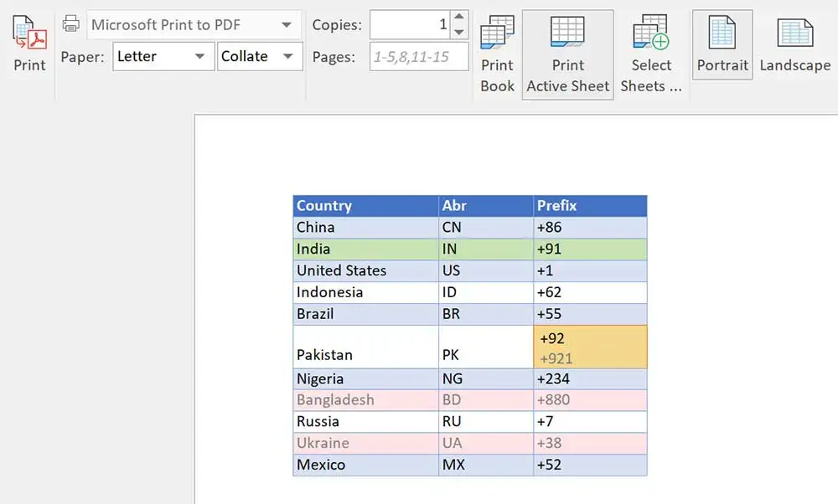Screen dimensions: 838x504
Task: Click the Prefix header cell
Action: pos(590,206)
